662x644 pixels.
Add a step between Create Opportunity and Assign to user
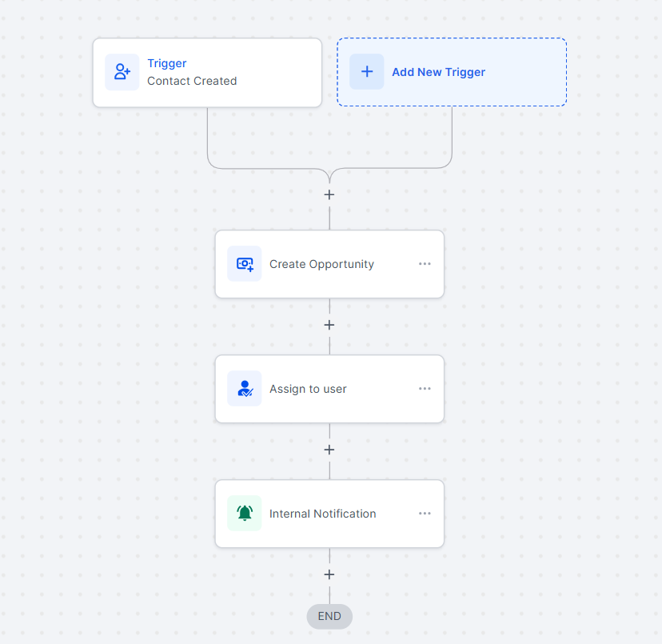point(329,325)
